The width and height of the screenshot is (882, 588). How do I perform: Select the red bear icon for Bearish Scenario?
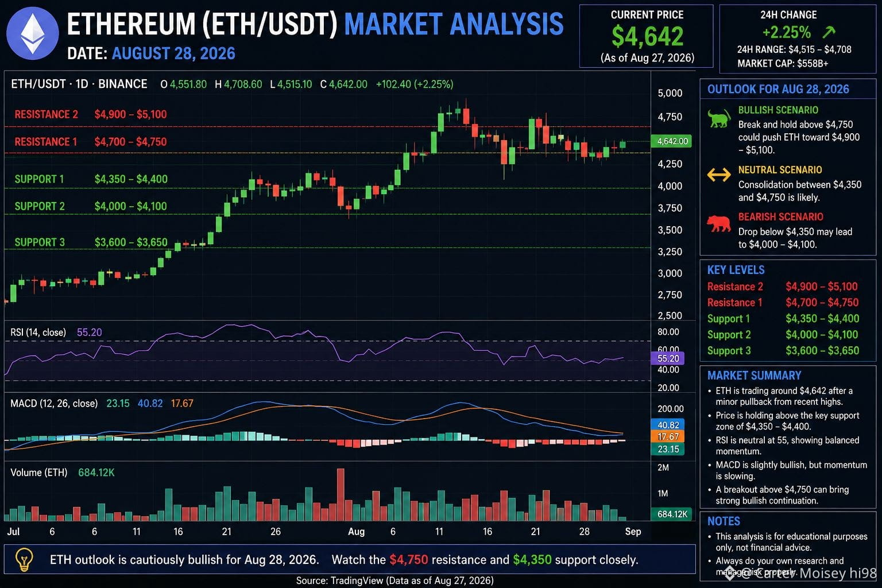click(718, 223)
